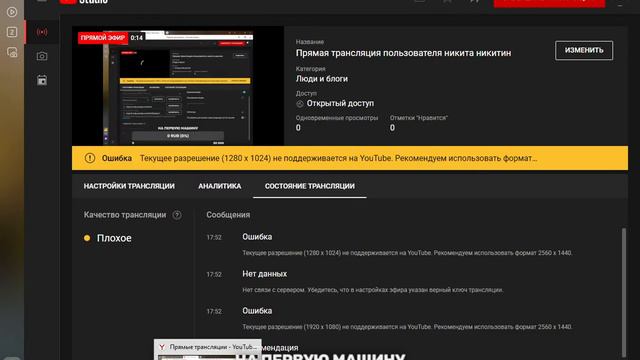
Task: Click the live stream preview thumbnail
Action: [178, 86]
